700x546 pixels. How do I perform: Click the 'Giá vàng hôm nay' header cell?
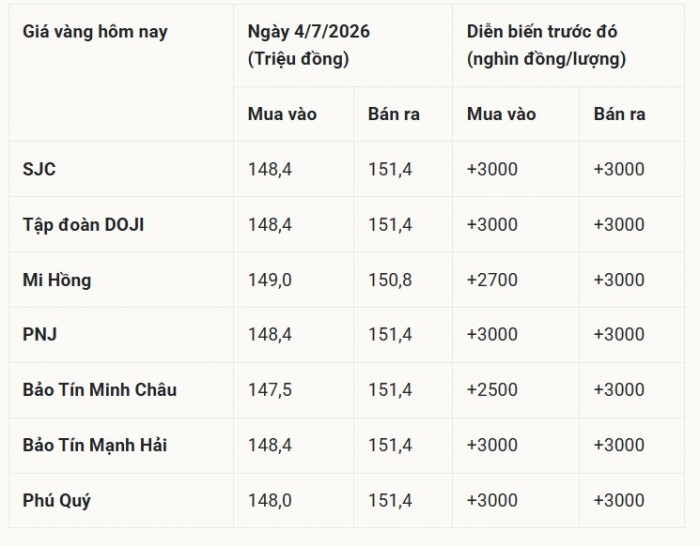click(95, 32)
